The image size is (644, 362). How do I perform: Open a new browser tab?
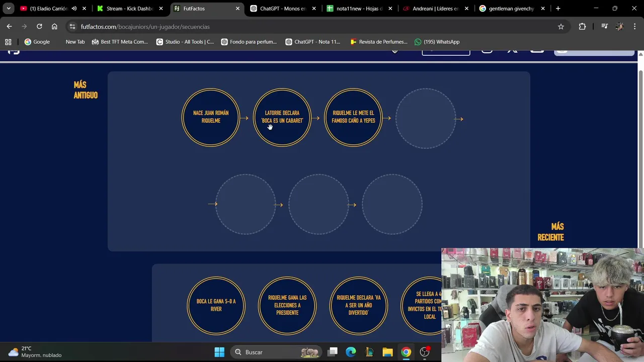[x=558, y=9]
